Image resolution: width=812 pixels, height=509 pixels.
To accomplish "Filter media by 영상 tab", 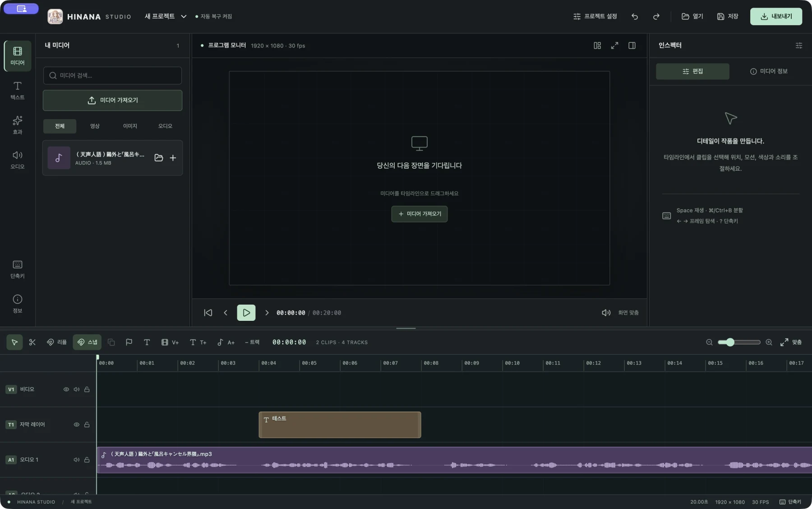I will point(95,126).
